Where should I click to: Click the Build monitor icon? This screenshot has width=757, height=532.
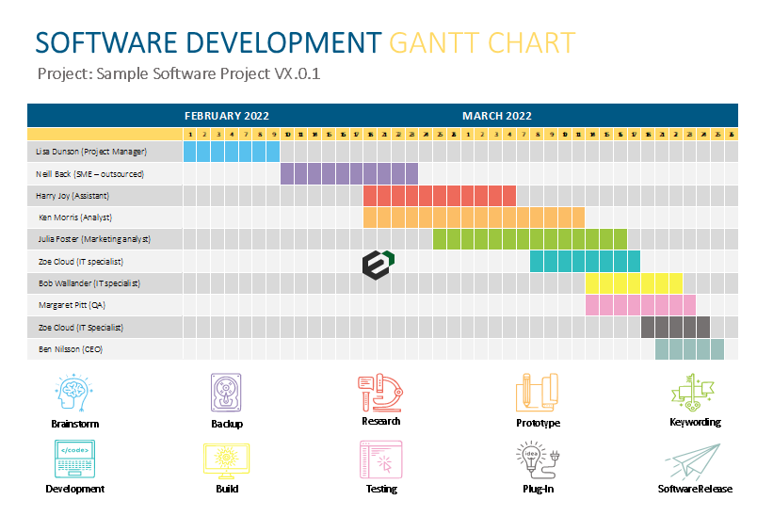click(x=227, y=459)
